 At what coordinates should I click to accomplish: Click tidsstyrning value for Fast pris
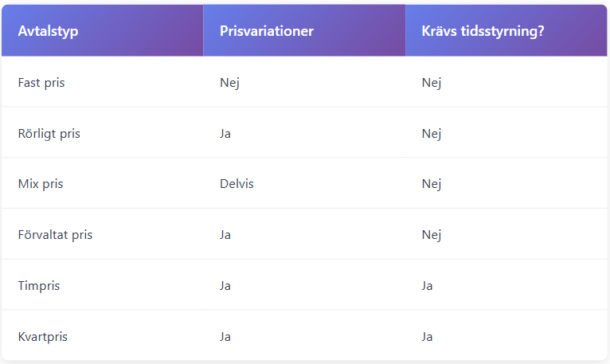pyautogui.click(x=432, y=83)
